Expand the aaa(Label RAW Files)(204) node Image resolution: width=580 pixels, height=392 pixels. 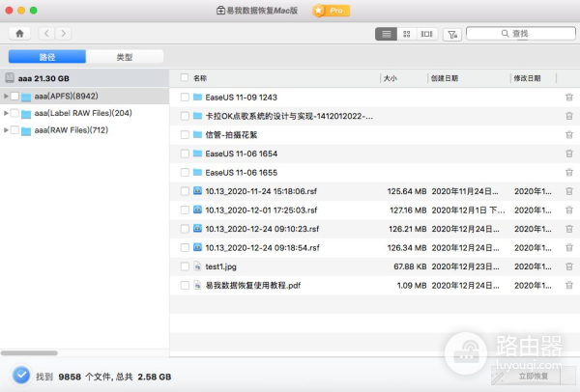coord(6,114)
